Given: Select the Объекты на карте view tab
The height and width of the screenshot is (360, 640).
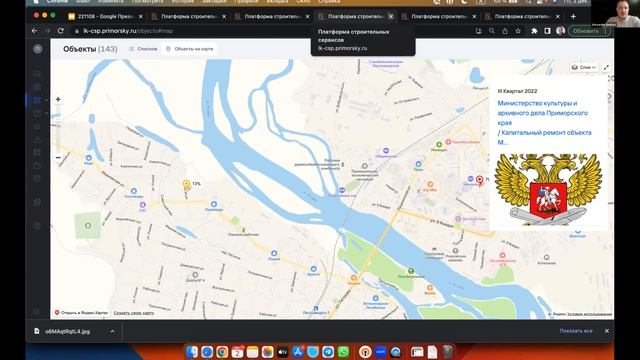Looking at the screenshot, I should (x=190, y=49).
